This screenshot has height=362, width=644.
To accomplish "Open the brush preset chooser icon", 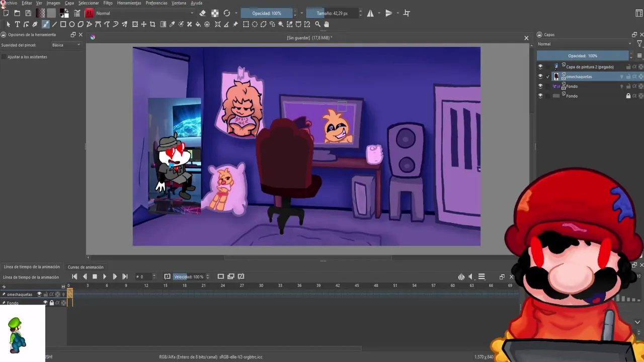I will coord(89,13).
